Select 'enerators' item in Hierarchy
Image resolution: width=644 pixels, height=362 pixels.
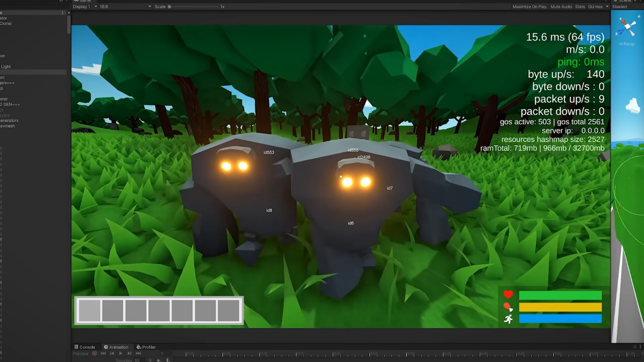pyautogui.click(x=9, y=121)
